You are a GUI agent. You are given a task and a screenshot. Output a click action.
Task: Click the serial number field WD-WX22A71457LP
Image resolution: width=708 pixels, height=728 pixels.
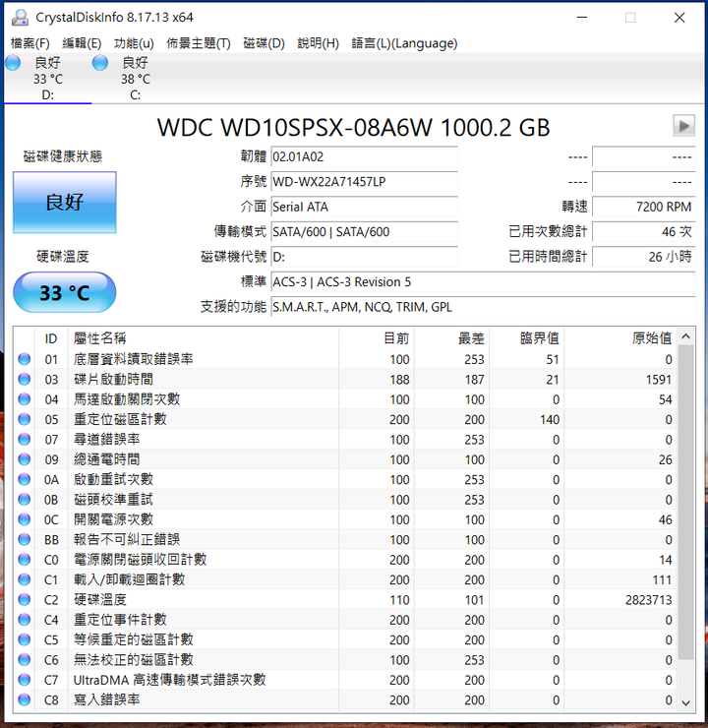(364, 182)
